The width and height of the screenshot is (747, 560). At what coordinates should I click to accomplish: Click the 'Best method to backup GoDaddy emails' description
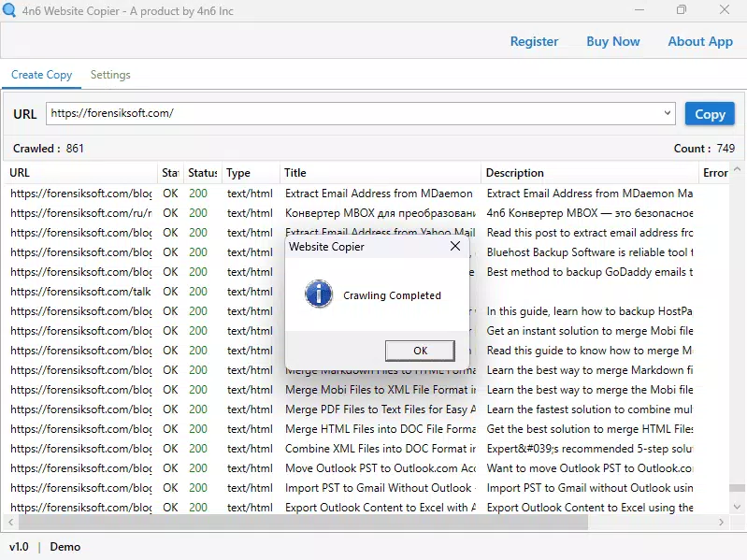click(x=590, y=272)
